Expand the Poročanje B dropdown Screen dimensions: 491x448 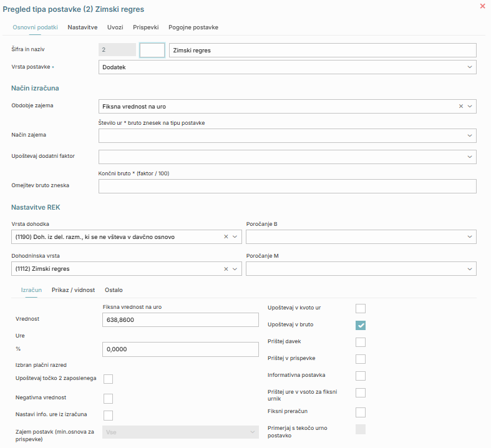(469, 237)
